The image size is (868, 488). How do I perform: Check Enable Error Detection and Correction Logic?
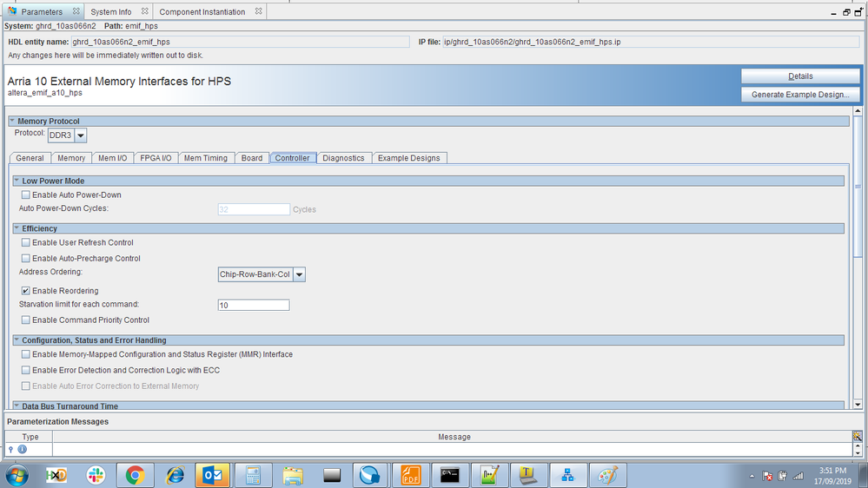point(25,370)
